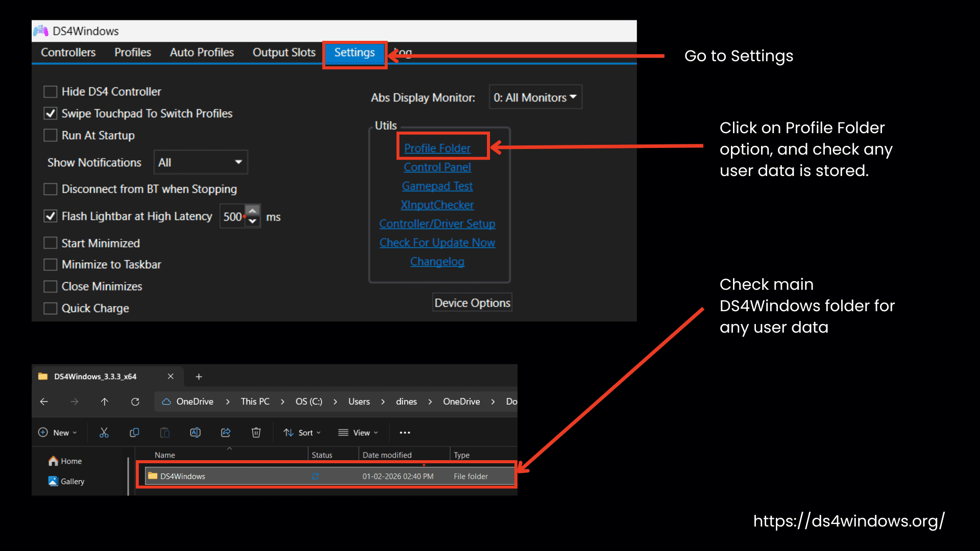Click the latency 500 input field
This screenshot has height=551, width=980.
(233, 216)
